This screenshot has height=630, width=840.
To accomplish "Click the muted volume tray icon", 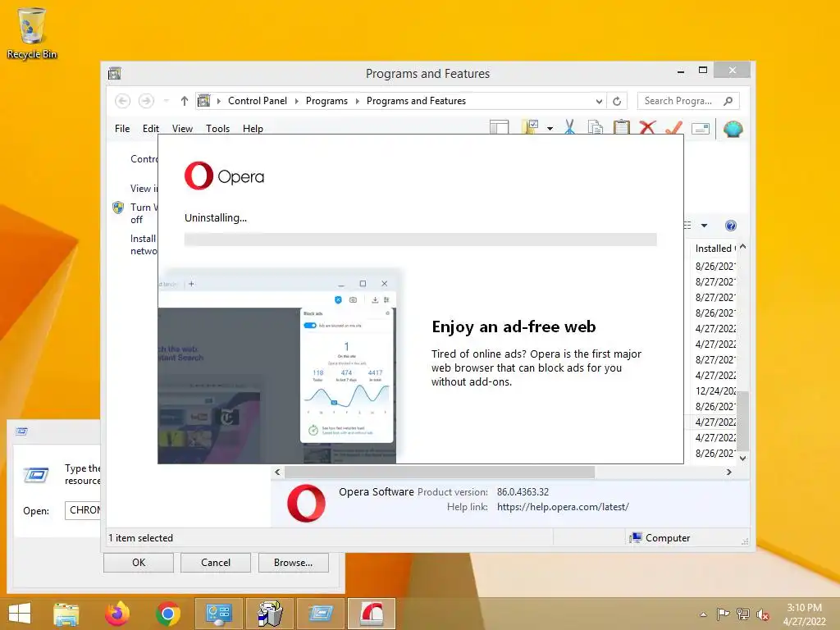I will 762,614.
